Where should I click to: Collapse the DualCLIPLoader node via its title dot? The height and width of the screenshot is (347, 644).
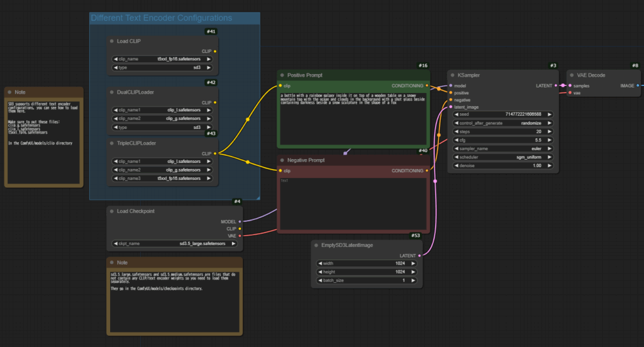pos(112,92)
